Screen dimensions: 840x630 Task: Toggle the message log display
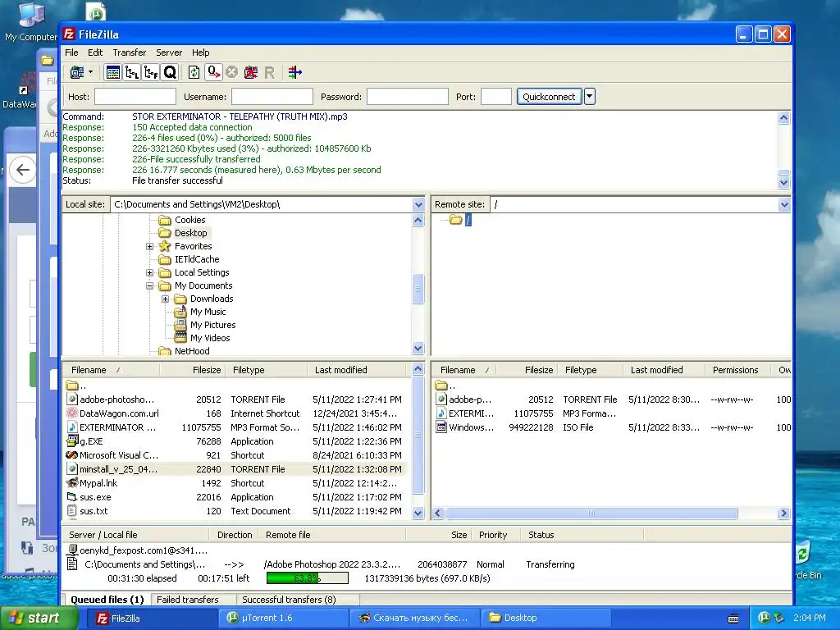[113, 72]
